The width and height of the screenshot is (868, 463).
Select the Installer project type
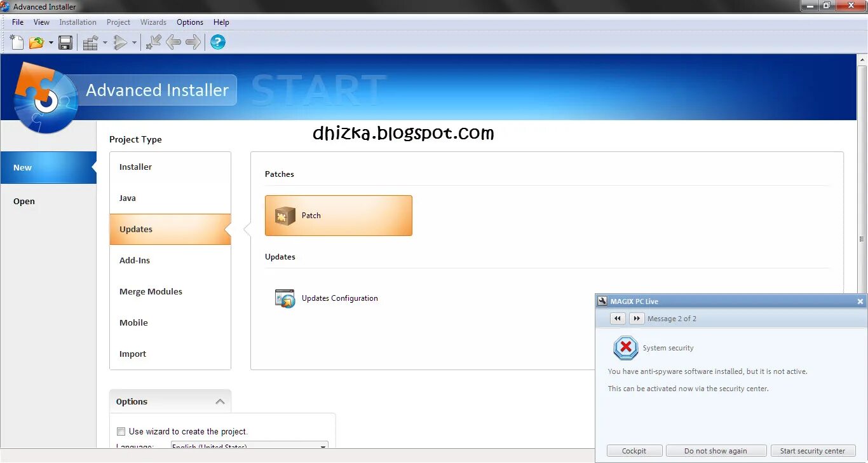pyautogui.click(x=170, y=167)
